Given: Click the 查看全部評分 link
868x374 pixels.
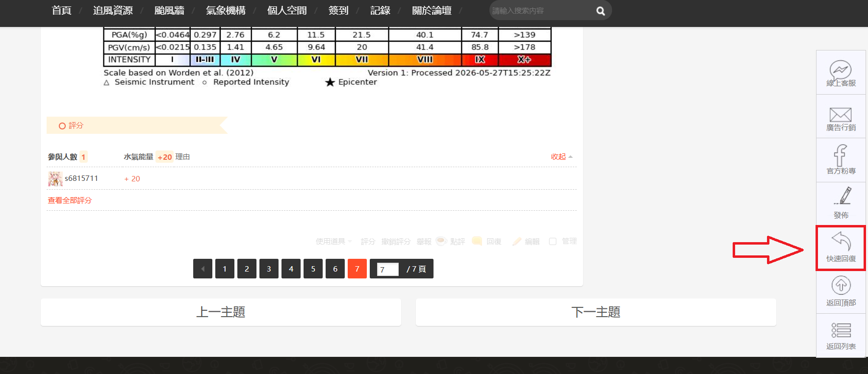Looking at the screenshot, I should tap(70, 200).
